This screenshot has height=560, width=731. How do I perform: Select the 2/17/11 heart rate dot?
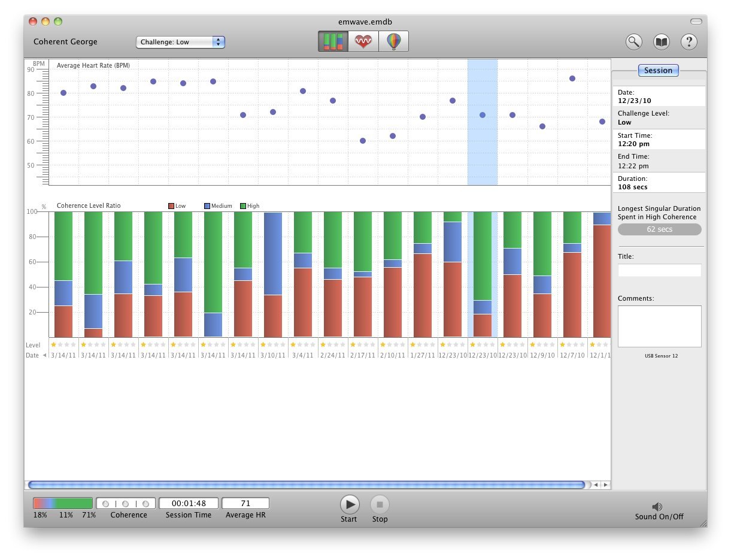tap(363, 141)
